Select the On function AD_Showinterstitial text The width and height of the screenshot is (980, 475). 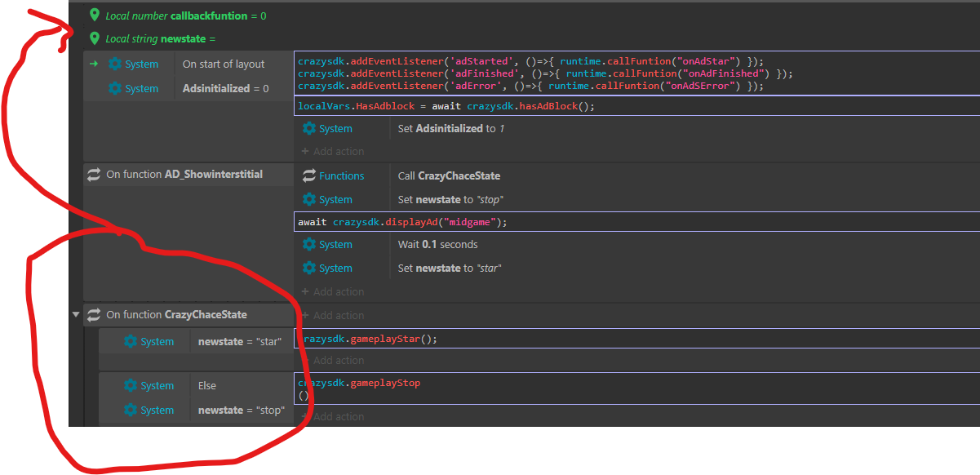pos(184,174)
